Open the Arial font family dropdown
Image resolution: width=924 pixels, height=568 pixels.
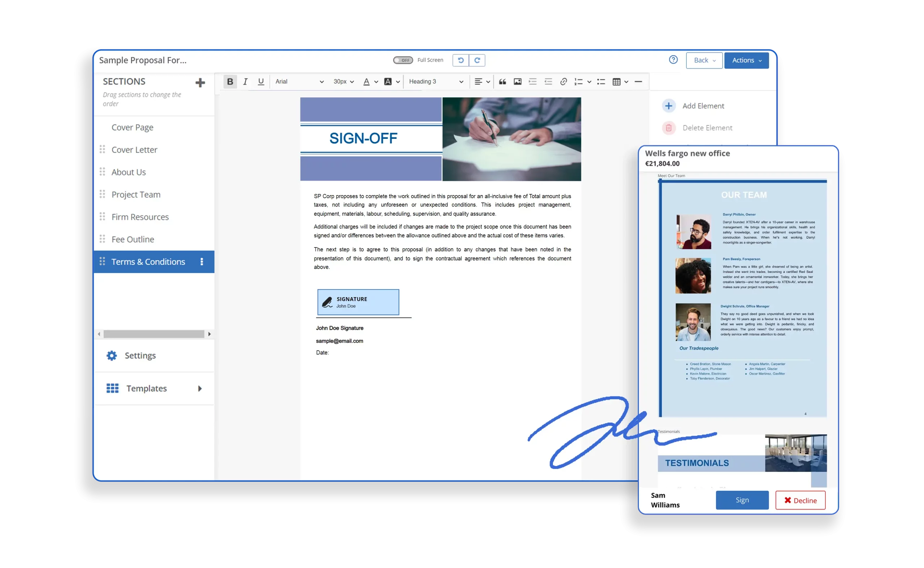click(x=298, y=81)
